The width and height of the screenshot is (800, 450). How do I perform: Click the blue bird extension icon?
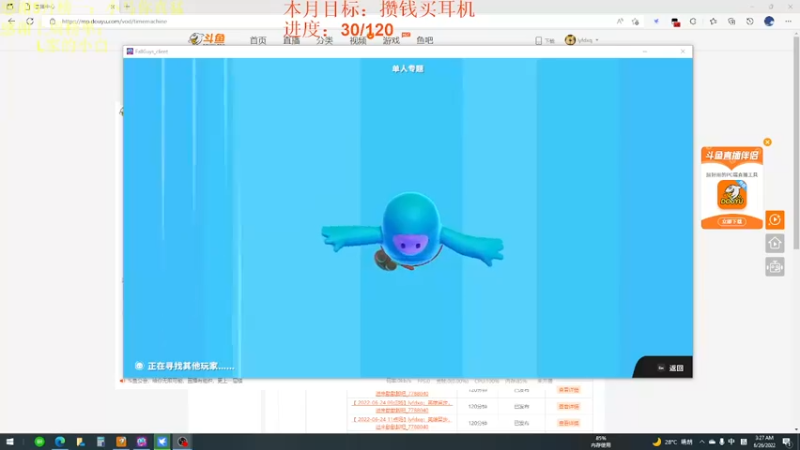click(656, 21)
